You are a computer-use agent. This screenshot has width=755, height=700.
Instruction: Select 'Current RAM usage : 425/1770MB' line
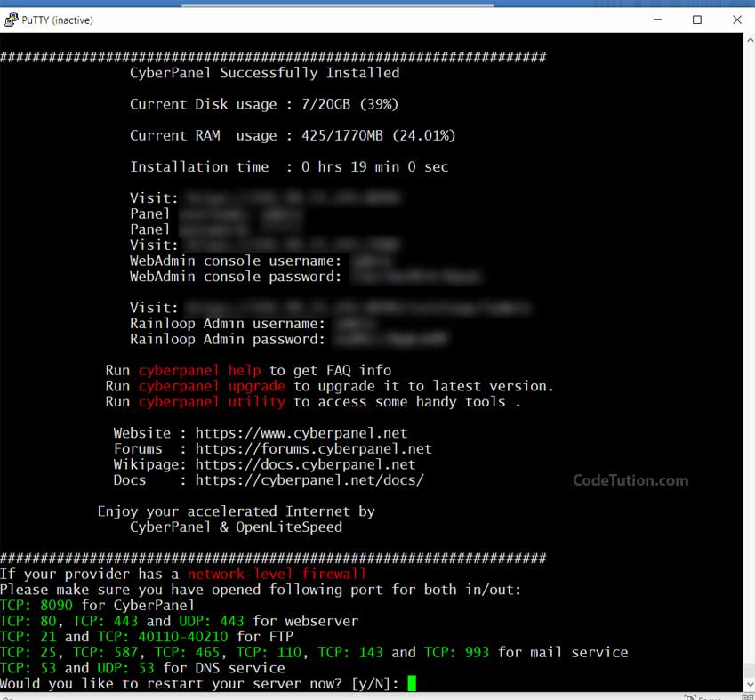(x=293, y=135)
